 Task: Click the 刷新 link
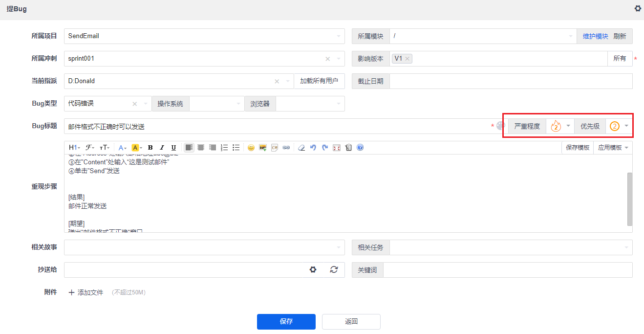[620, 36]
